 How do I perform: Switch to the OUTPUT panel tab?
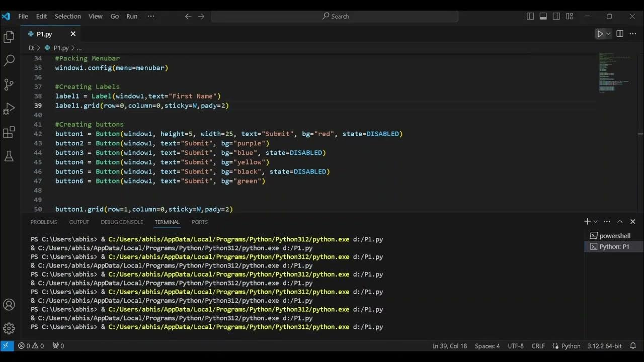(79, 222)
